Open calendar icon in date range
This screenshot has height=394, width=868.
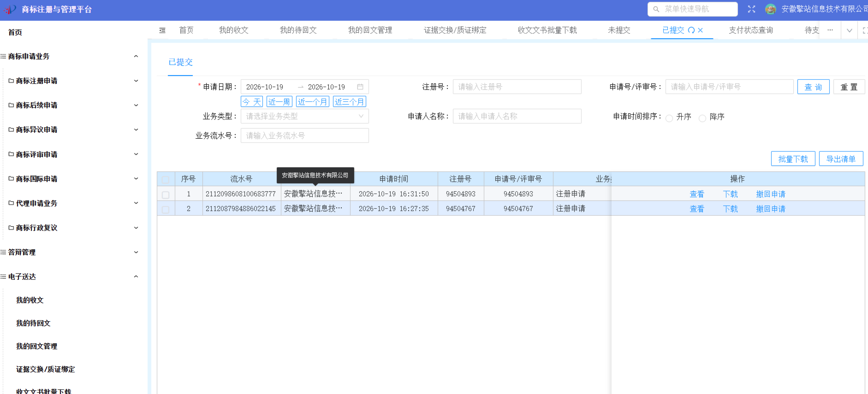click(x=360, y=87)
